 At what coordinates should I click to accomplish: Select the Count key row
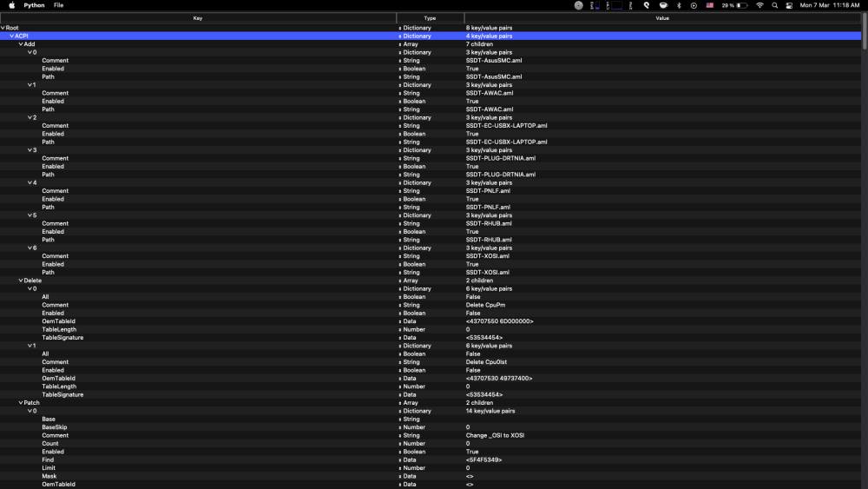click(x=49, y=444)
